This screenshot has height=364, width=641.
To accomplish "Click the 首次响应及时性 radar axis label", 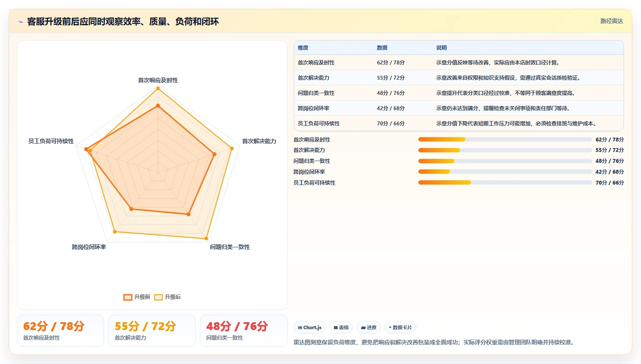I will pos(158,80).
